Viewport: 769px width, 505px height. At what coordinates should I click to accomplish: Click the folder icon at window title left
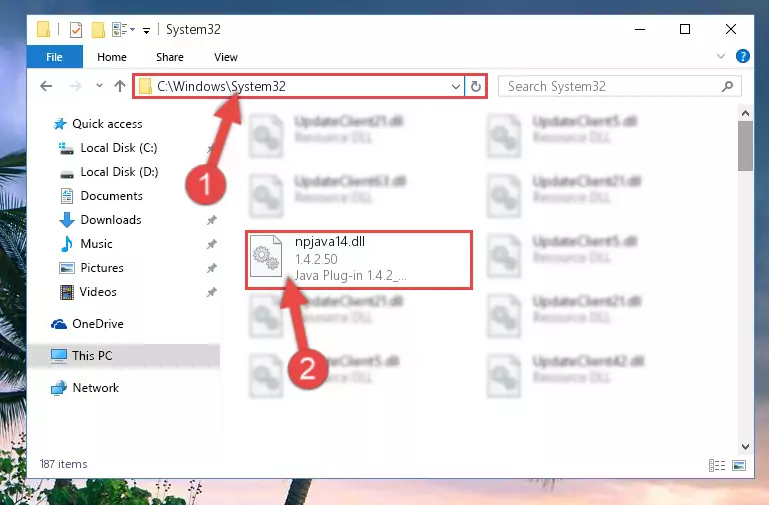point(43,29)
